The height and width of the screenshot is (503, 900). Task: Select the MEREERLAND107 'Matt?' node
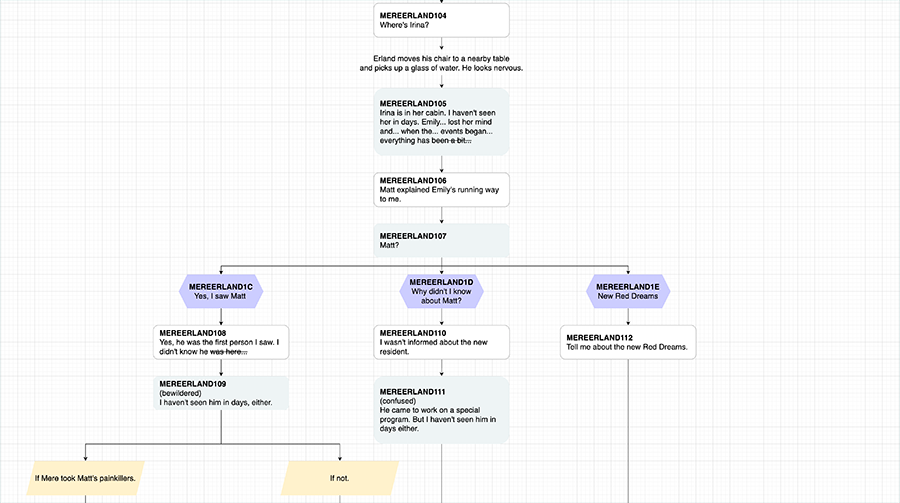441,241
